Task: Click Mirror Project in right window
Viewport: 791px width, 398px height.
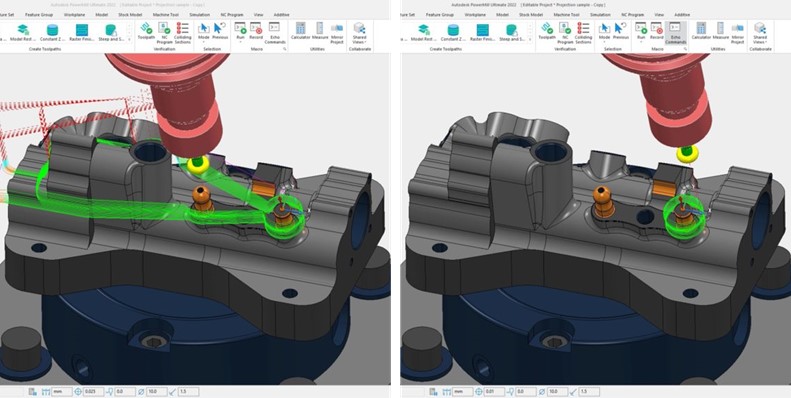Action: [737, 33]
